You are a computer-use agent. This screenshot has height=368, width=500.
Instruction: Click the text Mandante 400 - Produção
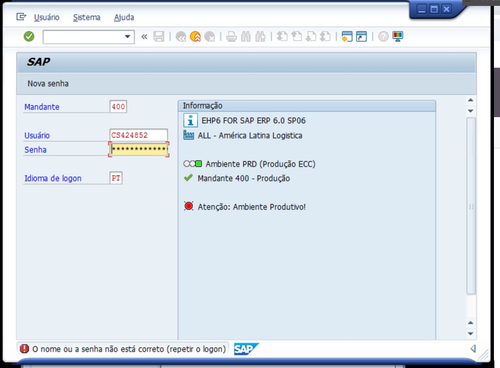(x=244, y=178)
